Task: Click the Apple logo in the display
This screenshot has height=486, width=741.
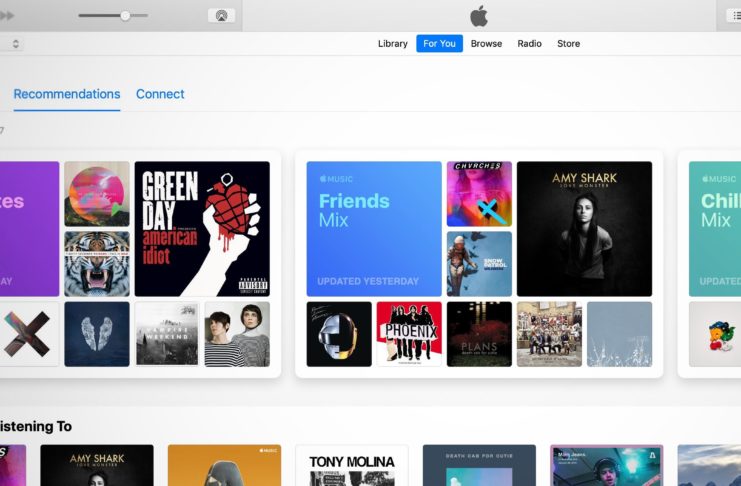Action: [x=479, y=16]
